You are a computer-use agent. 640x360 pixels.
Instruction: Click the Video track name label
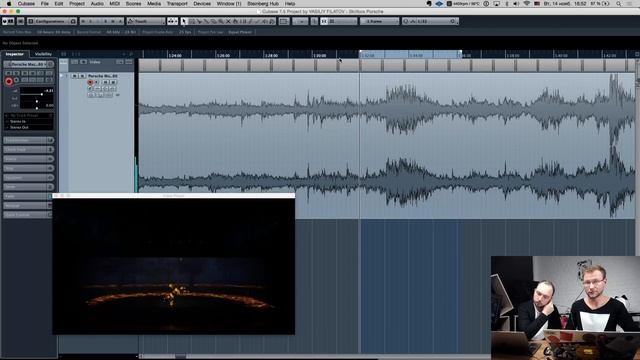tap(95, 62)
